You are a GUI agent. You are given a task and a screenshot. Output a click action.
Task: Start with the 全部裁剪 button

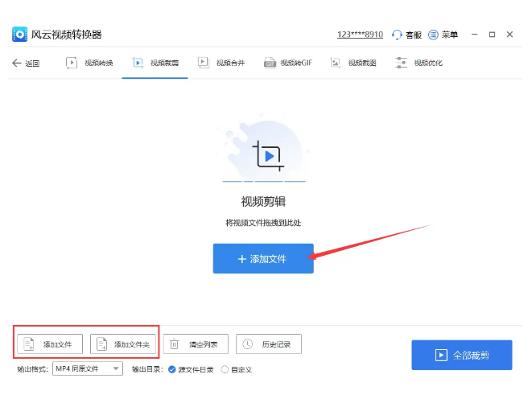[462, 355]
